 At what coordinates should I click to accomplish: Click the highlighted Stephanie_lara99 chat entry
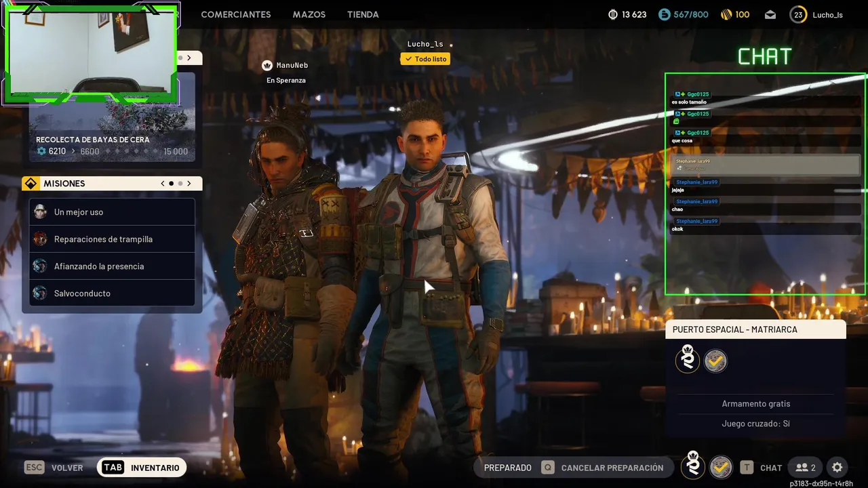(766, 165)
